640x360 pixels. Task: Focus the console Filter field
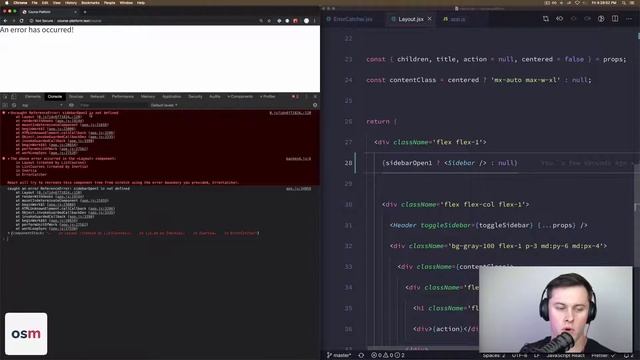[x=112, y=105]
